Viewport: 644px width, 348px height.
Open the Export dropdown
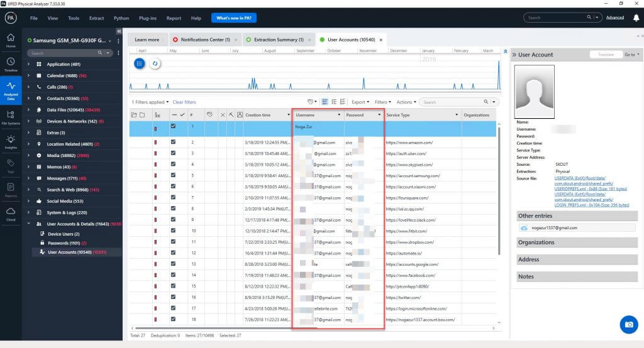[x=360, y=102]
